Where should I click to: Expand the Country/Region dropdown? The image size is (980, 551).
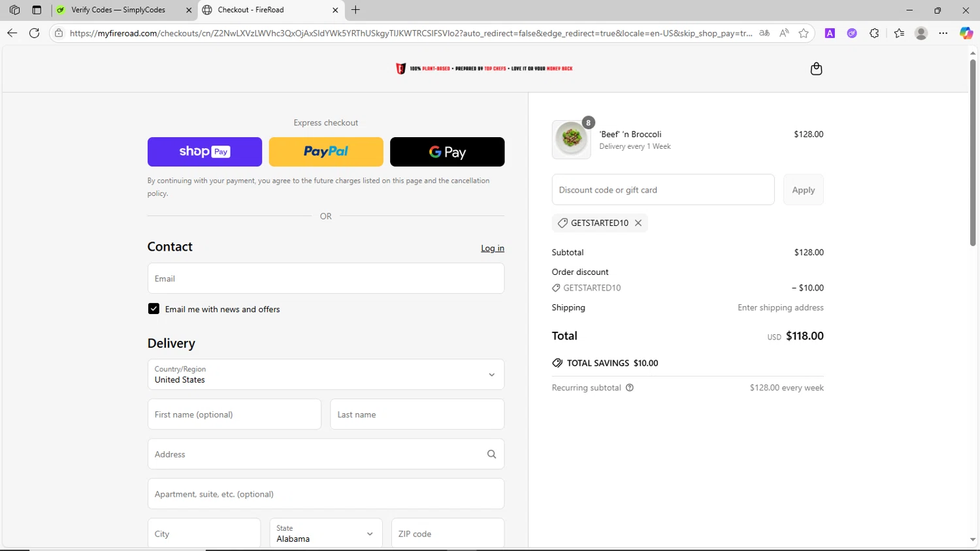[x=326, y=375]
